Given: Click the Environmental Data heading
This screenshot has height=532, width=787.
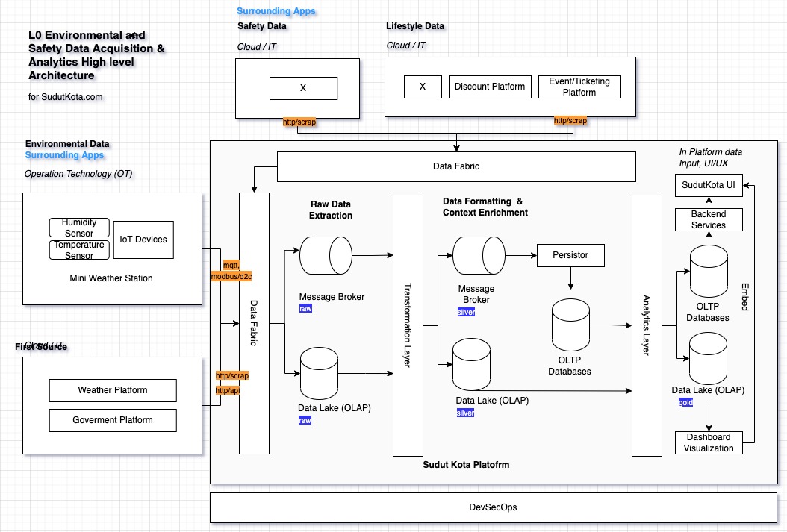Looking at the screenshot, I should click(67, 144).
